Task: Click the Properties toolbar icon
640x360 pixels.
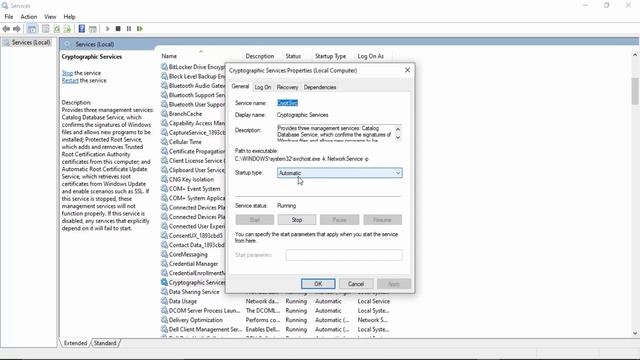Action: coord(46,29)
